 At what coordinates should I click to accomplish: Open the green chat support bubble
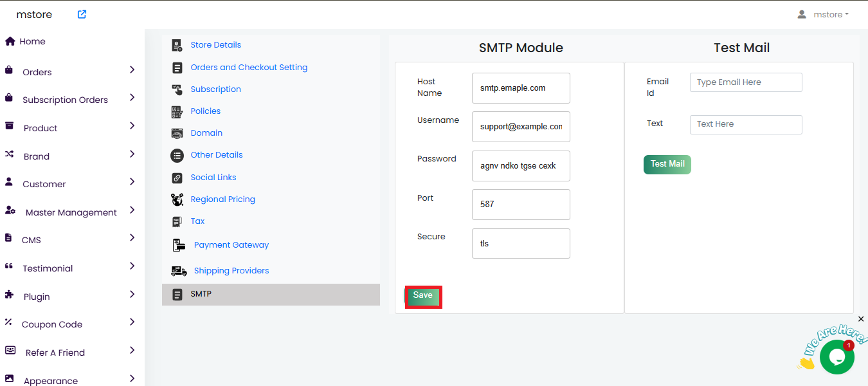(x=836, y=356)
